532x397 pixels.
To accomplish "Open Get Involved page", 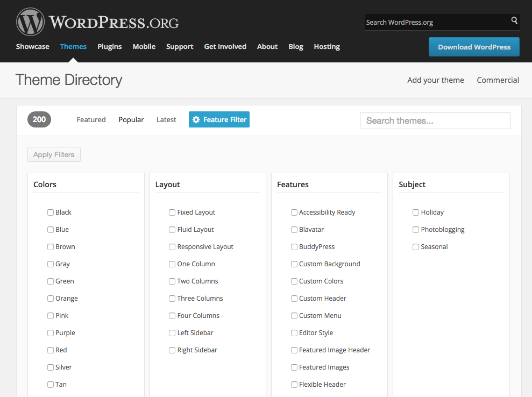I will 225,46.
